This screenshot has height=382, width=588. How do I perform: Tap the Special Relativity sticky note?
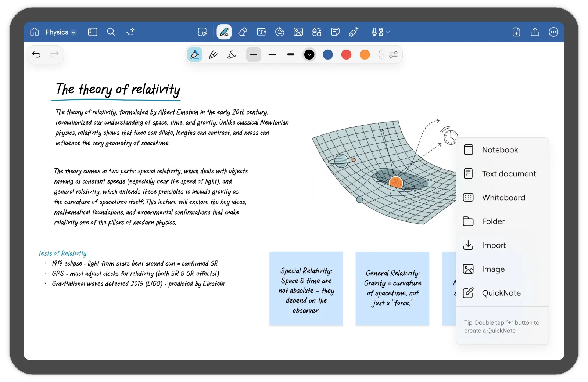tap(306, 289)
